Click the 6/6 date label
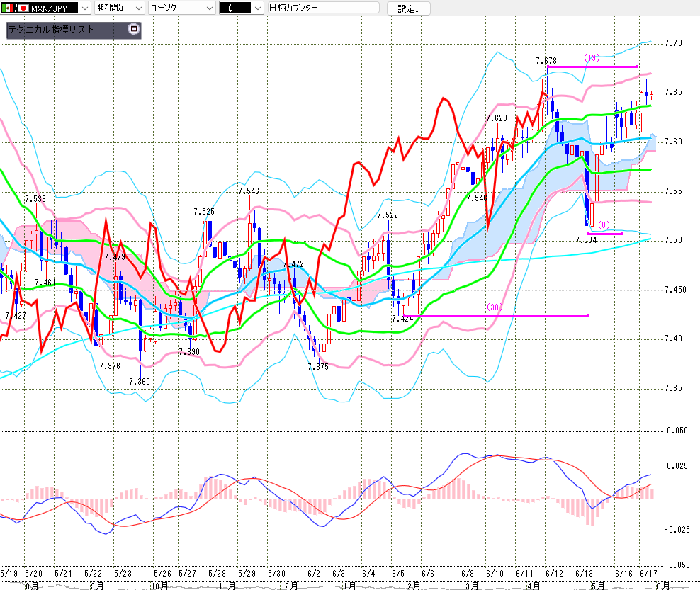Viewport: 700px width, 590px height. coord(428,574)
